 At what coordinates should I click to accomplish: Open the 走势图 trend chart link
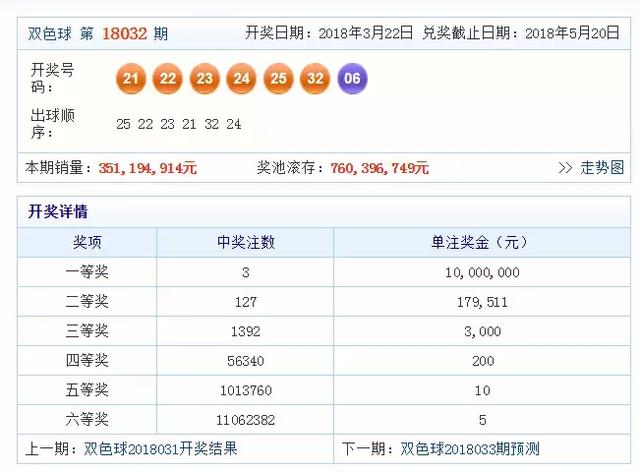602,167
